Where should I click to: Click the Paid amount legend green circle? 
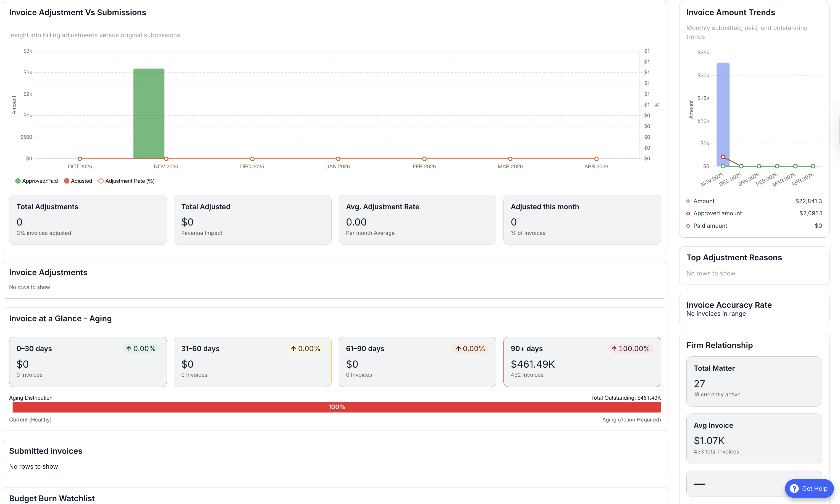tap(688, 226)
